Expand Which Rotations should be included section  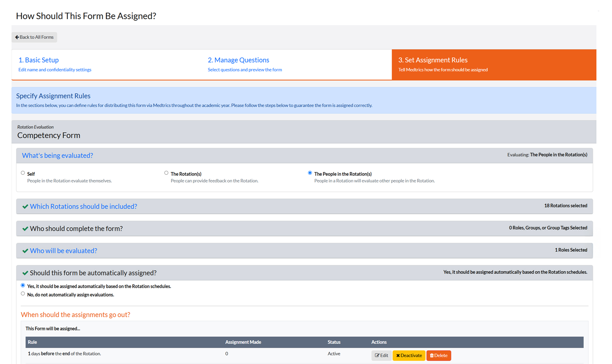coord(83,206)
